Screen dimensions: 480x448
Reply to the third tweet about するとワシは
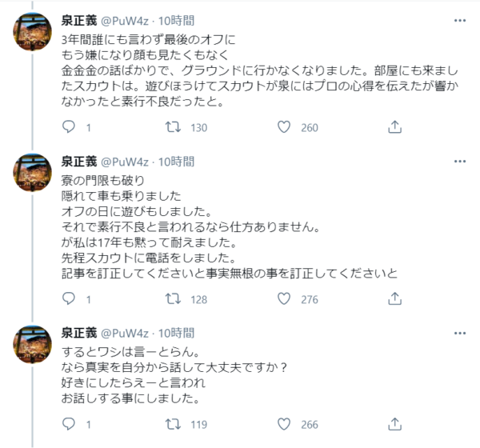tap(70, 425)
